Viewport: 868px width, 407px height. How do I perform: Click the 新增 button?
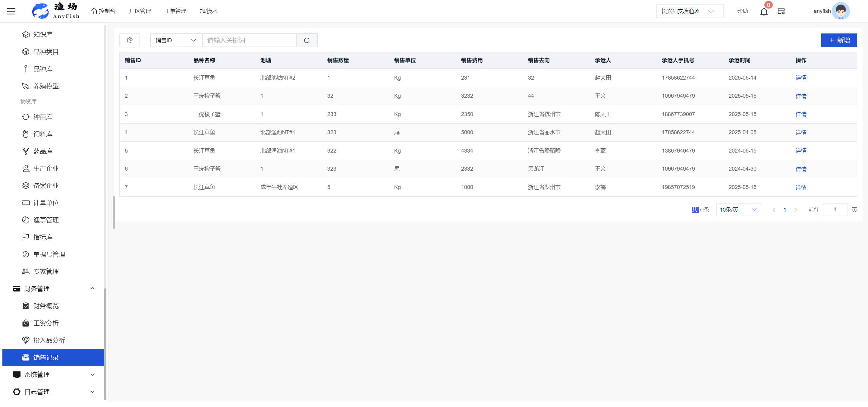(838, 40)
